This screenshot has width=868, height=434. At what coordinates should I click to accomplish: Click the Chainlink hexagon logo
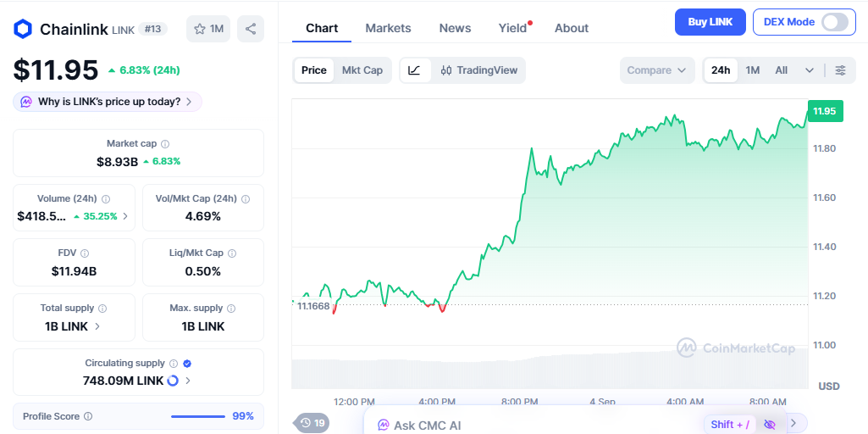tap(23, 29)
